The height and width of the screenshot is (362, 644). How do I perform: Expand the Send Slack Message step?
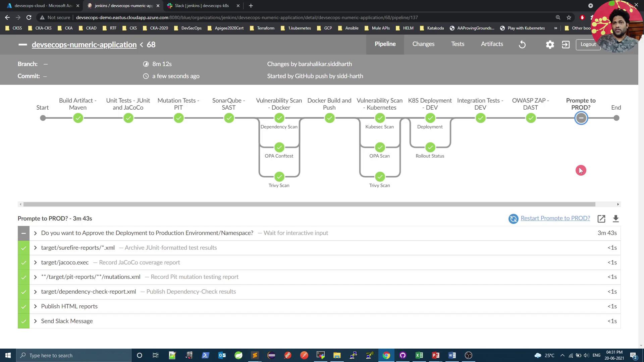[x=35, y=321]
